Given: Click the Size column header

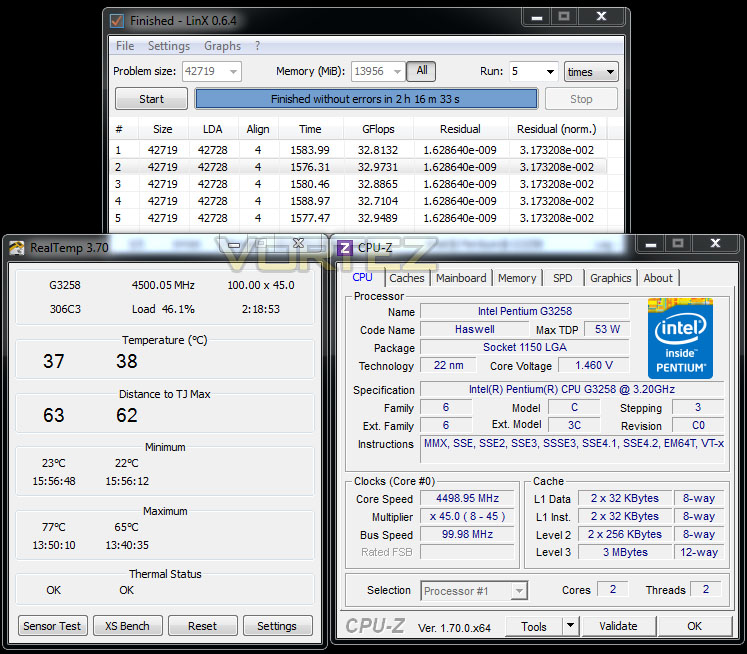Looking at the screenshot, I should click(163, 129).
